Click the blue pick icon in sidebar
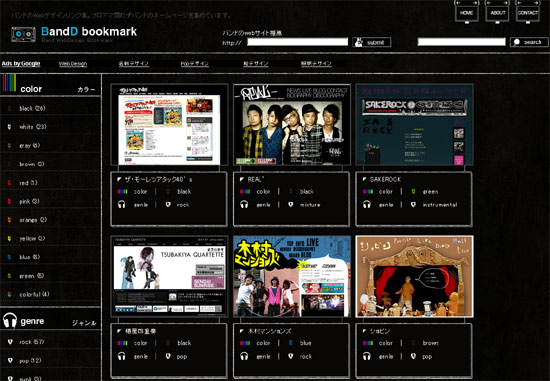The height and width of the screenshot is (381, 550). point(9,257)
